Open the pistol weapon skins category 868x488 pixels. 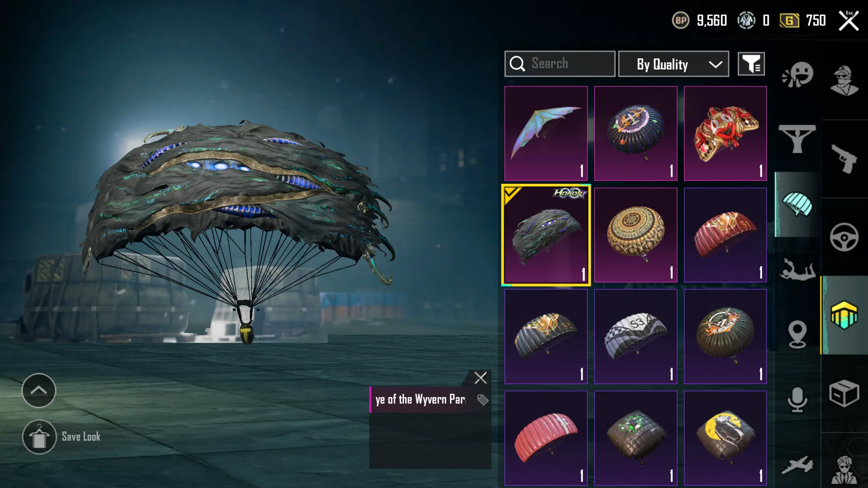[x=844, y=159]
